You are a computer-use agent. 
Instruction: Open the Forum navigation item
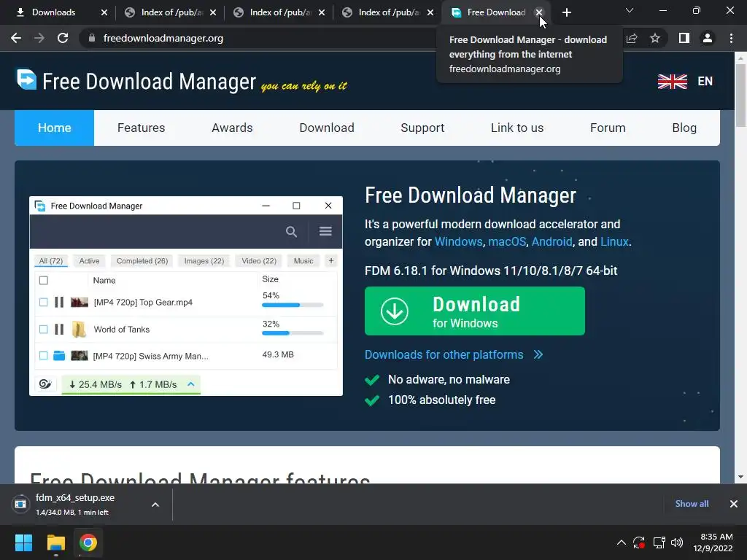click(x=608, y=128)
